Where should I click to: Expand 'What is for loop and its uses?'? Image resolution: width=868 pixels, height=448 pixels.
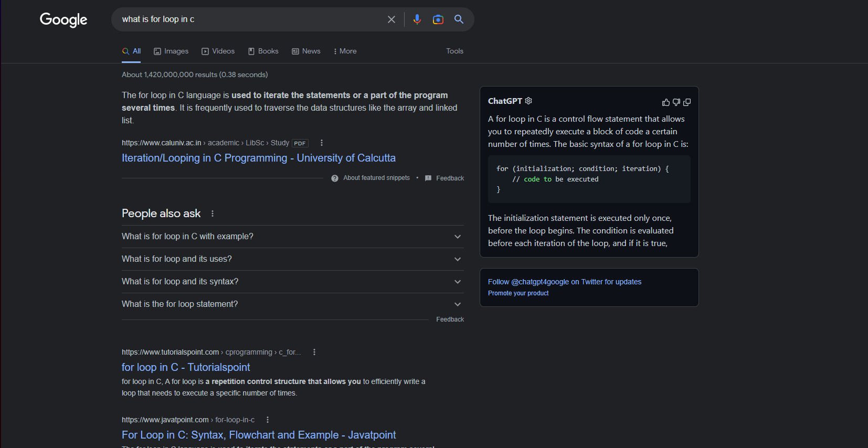[x=293, y=259]
